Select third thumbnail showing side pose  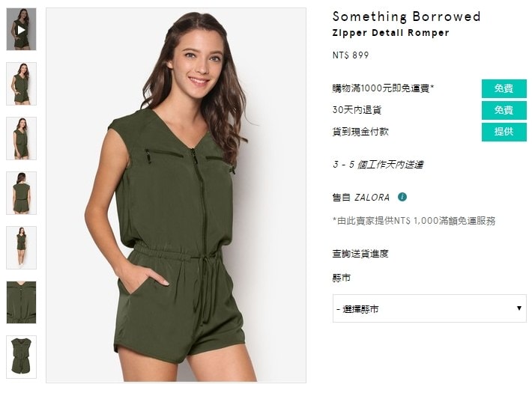21,138
